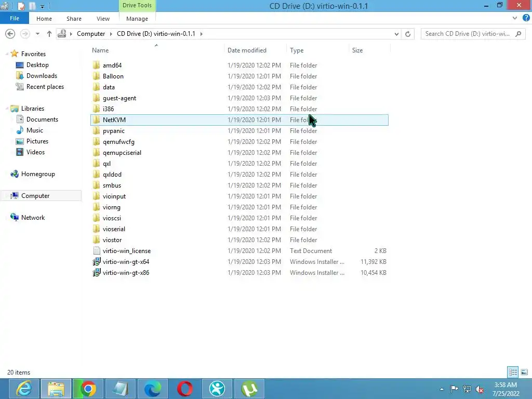
Task: Select the NetKVM folder row
Action: [x=240, y=120]
